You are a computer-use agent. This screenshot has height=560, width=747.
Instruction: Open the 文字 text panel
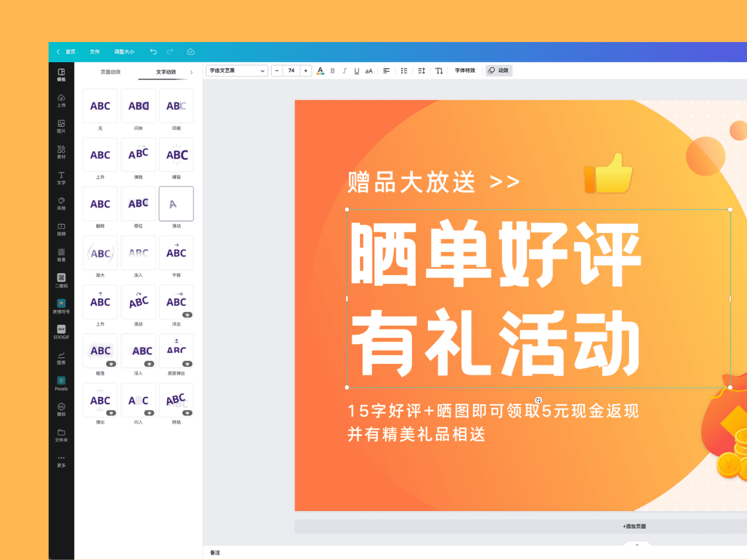[x=61, y=178]
